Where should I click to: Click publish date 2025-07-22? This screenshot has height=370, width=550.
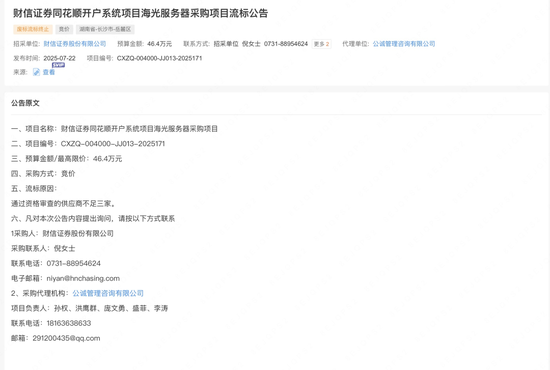[59, 58]
